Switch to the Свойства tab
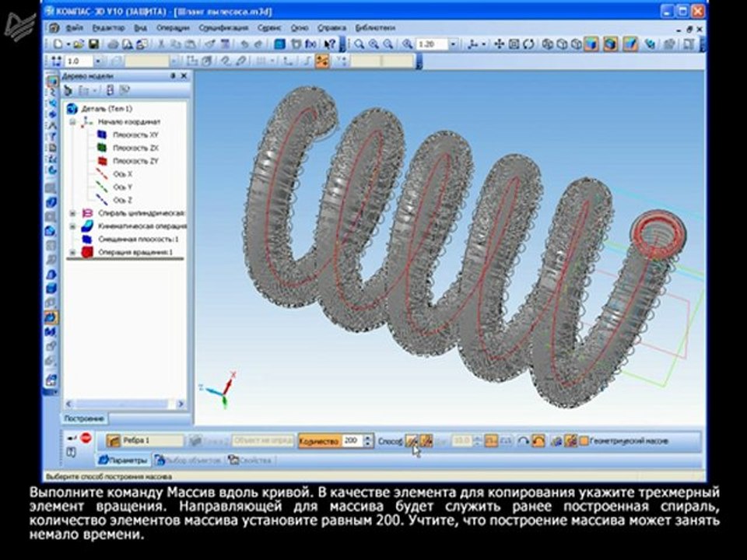Image resolution: width=747 pixels, height=560 pixels. tap(250, 460)
